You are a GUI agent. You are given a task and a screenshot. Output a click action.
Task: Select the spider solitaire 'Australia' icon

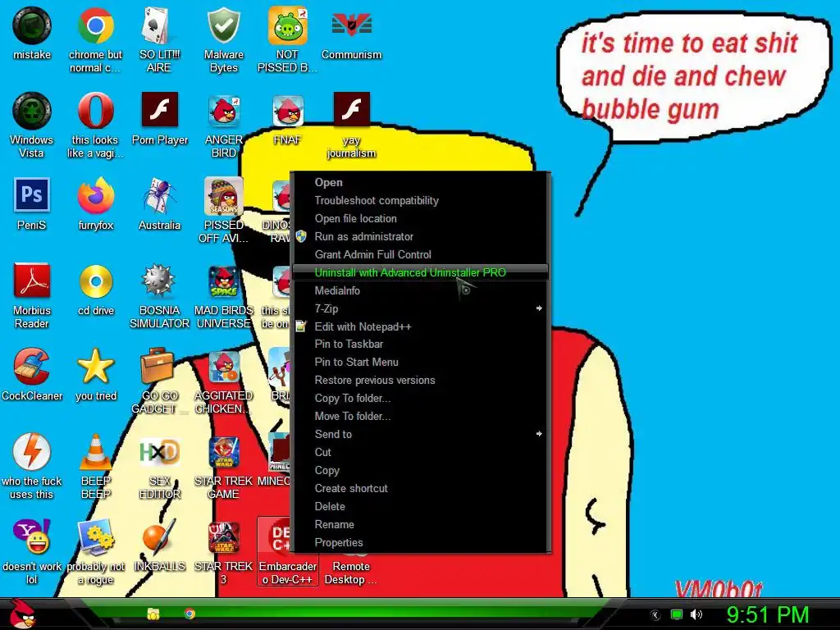(x=159, y=195)
